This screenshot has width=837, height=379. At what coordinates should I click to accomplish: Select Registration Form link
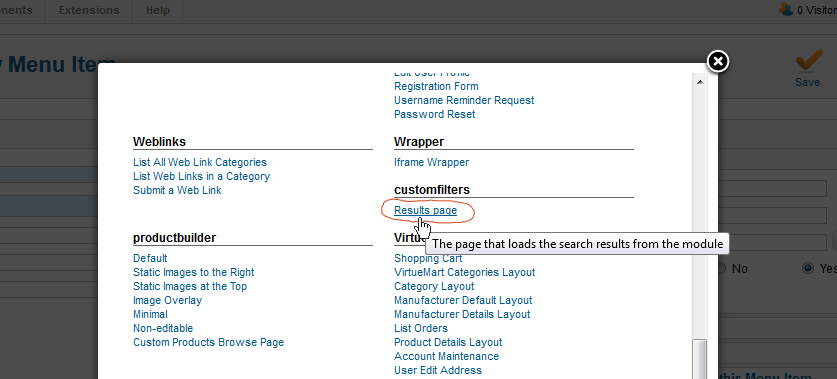436,86
